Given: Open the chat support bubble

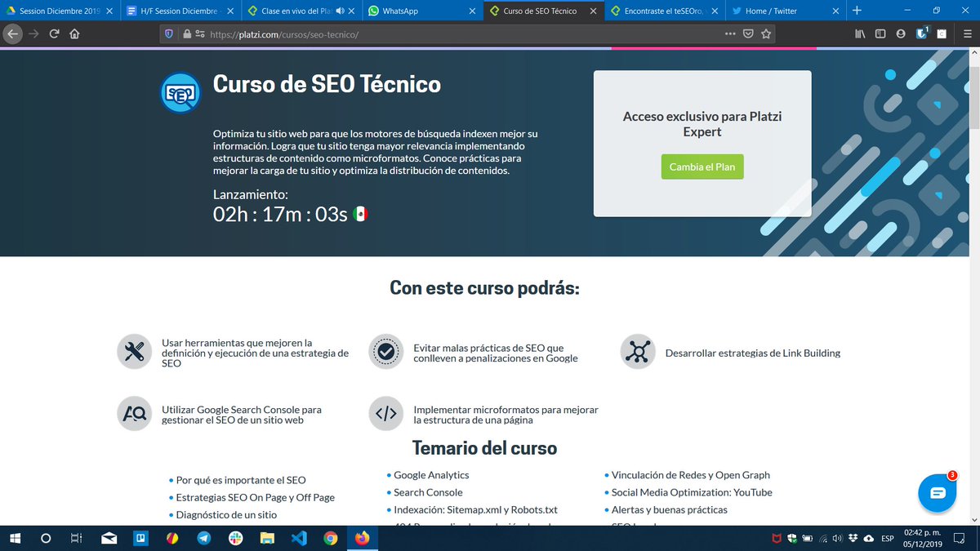Looking at the screenshot, I should [937, 492].
